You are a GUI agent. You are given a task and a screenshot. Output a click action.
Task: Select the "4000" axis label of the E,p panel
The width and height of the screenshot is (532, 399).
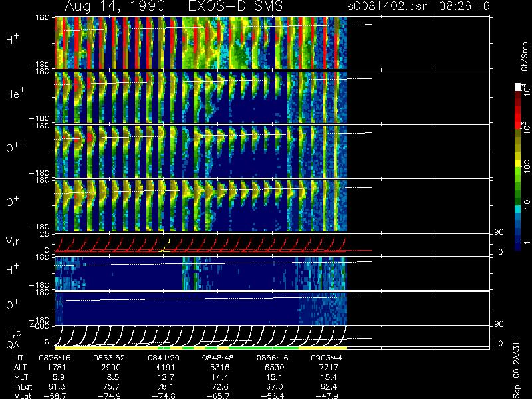coord(41,326)
